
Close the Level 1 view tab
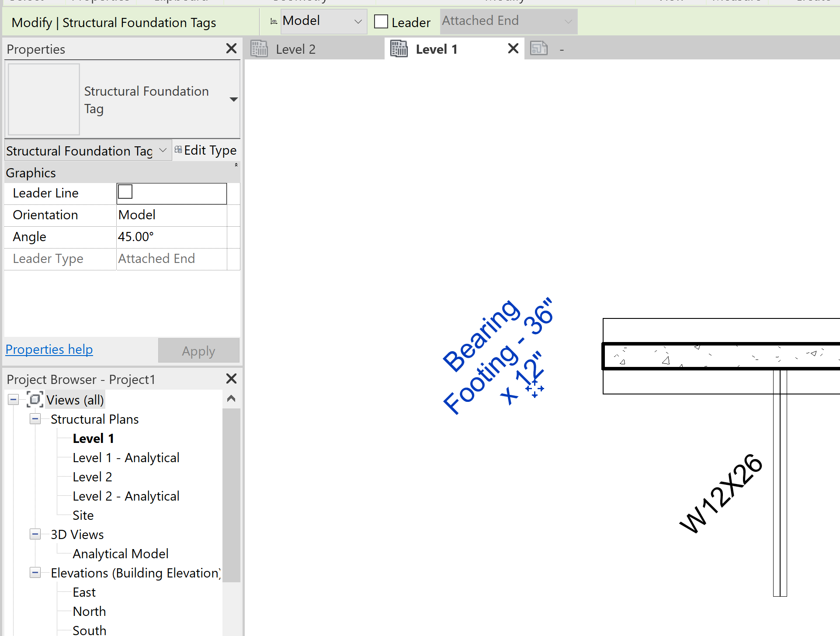[512, 48]
